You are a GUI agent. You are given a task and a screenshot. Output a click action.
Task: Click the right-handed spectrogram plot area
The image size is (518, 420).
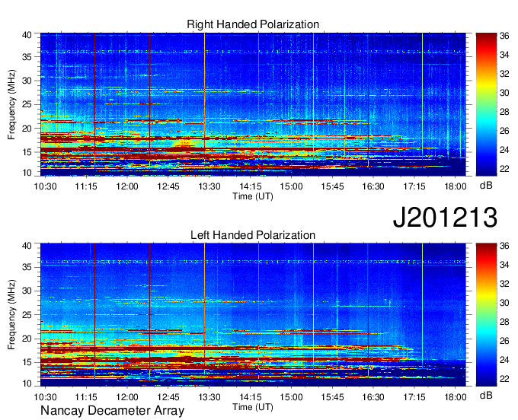click(253, 104)
